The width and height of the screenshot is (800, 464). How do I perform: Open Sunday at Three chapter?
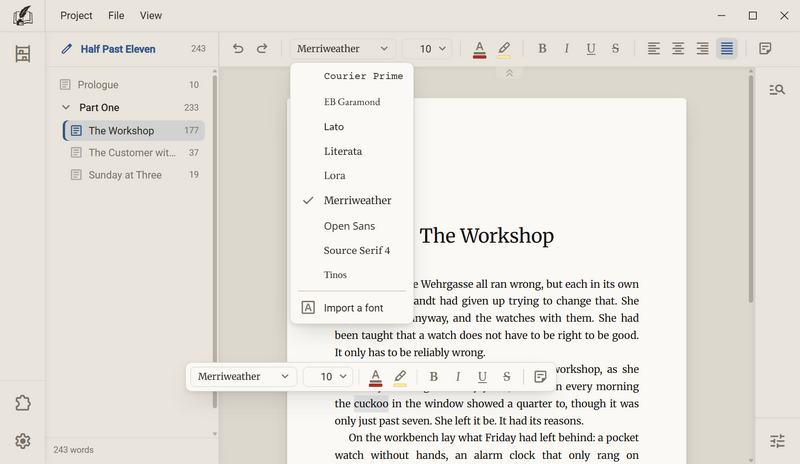click(x=134, y=175)
